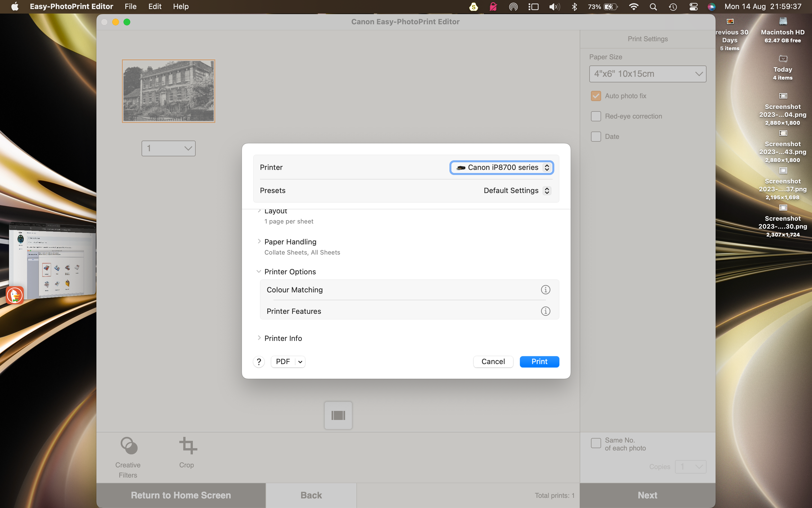Select the Crop tool
812x508 pixels.
187,453
